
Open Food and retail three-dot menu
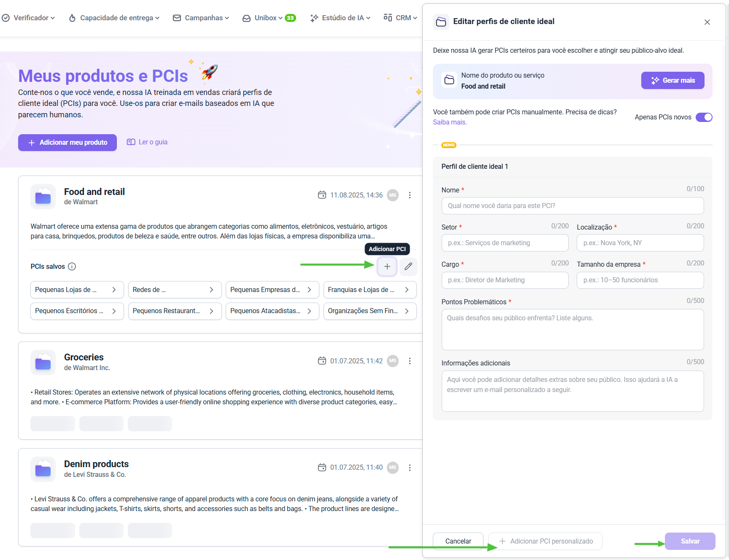(x=410, y=195)
